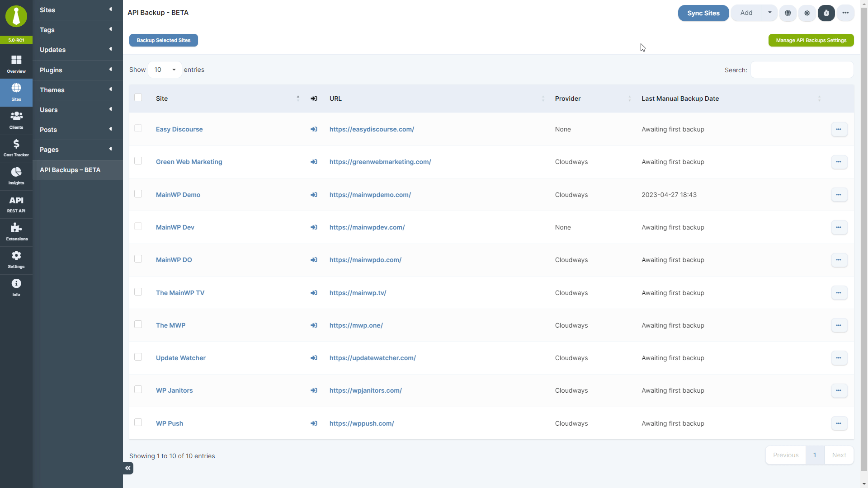The width and height of the screenshot is (868, 488).
Task: Open the REST API section
Action: pyautogui.click(x=16, y=203)
